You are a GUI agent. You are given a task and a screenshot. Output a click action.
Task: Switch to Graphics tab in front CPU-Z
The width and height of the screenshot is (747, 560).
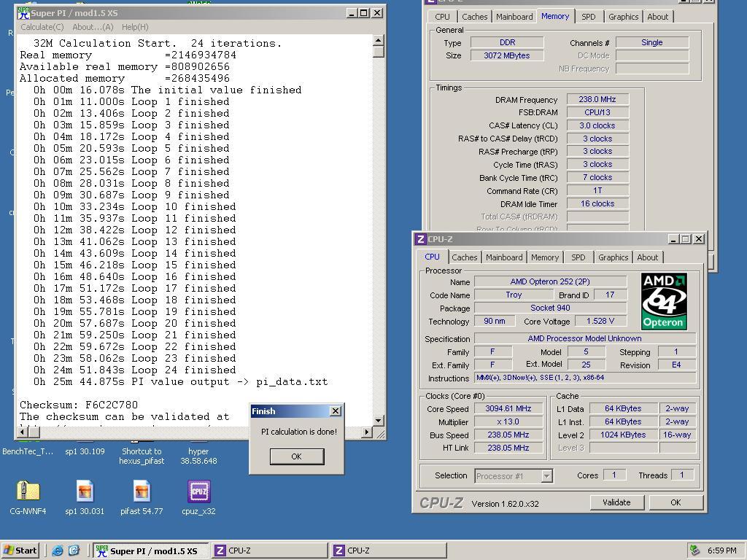[613, 257]
